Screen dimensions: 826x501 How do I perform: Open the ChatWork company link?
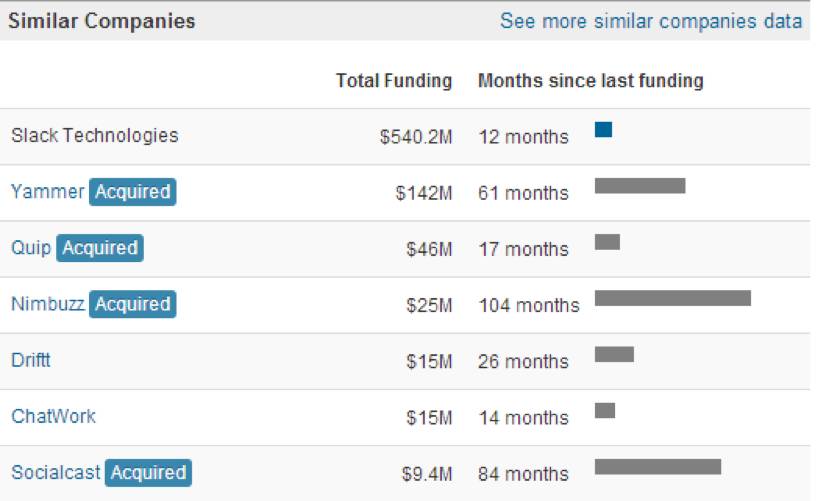[x=53, y=416]
